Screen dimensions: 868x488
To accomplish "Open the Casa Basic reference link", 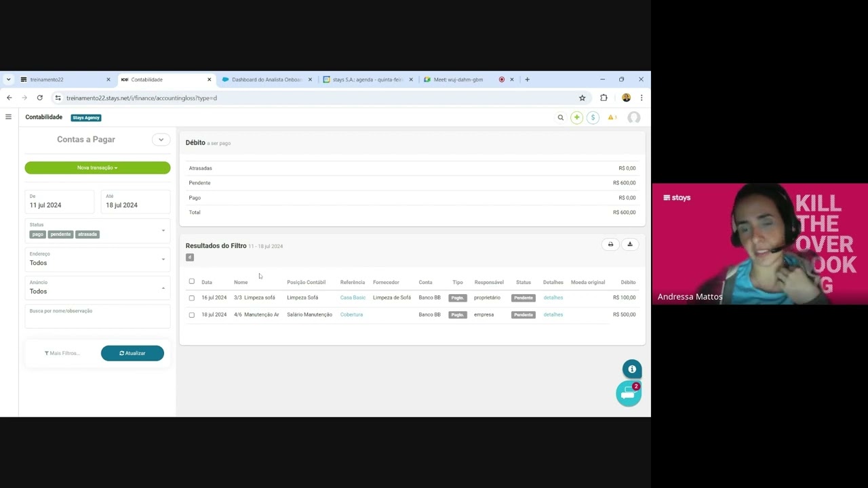I will point(353,298).
